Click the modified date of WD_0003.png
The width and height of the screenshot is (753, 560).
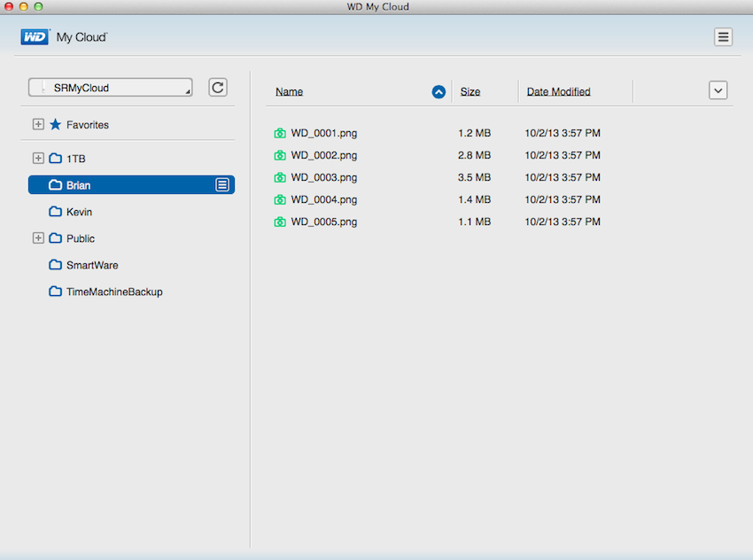563,177
